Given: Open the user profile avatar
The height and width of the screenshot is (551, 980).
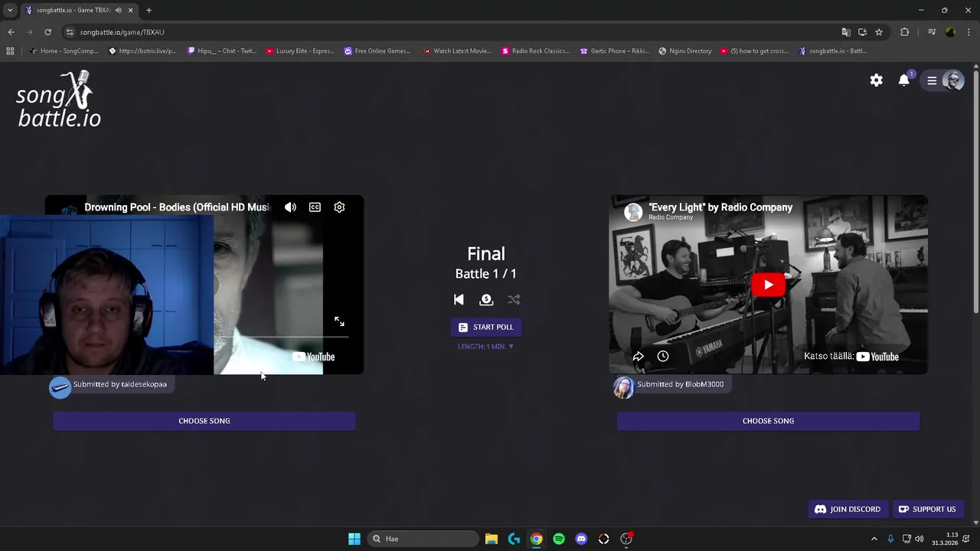Looking at the screenshot, I should click(x=953, y=80).
